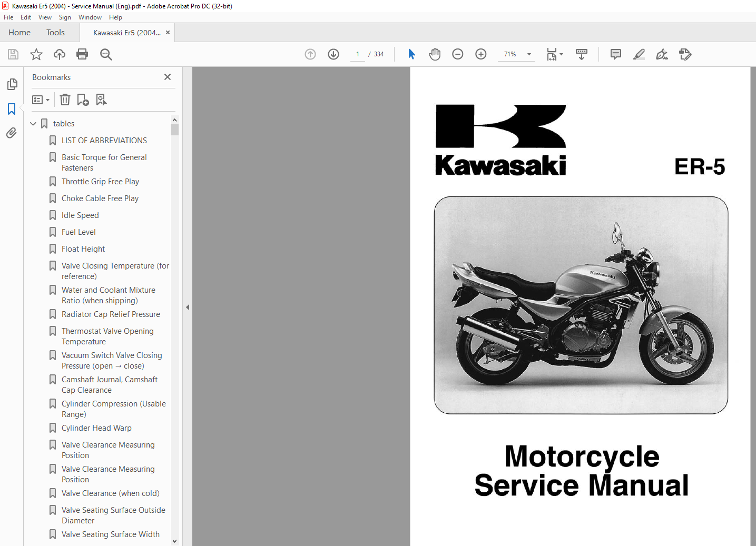Open the Sign document tool
The image size is (756, 546).
[662, 54]
